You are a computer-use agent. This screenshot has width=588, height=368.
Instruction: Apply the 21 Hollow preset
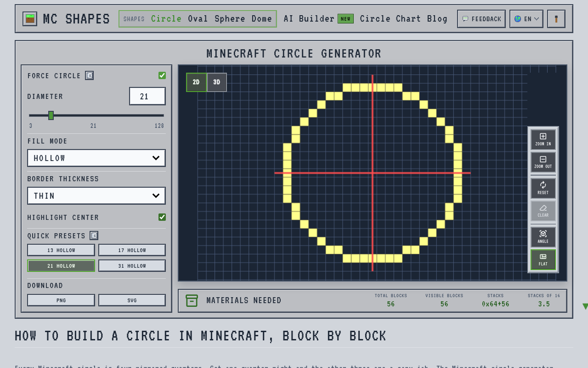tap(61, 266)
